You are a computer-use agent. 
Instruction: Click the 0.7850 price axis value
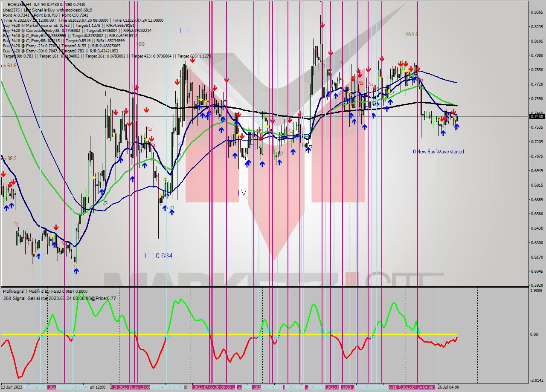[x=537, y=70]
